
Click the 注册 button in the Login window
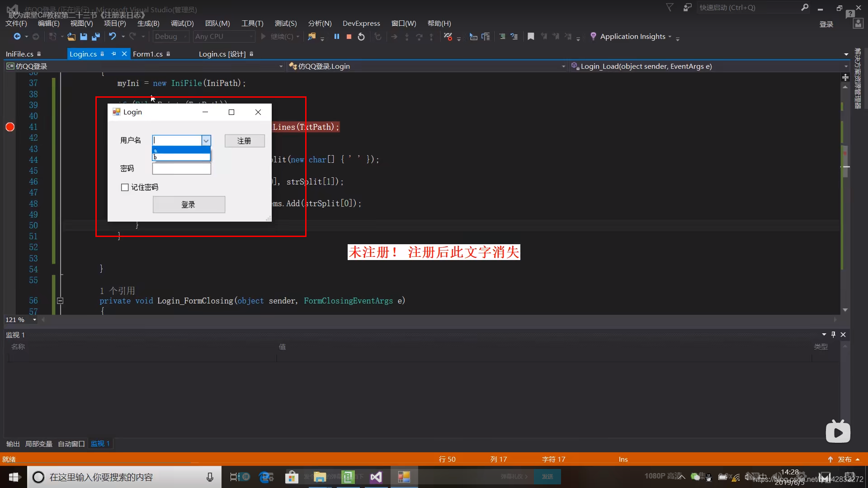(x=245, y=141)
